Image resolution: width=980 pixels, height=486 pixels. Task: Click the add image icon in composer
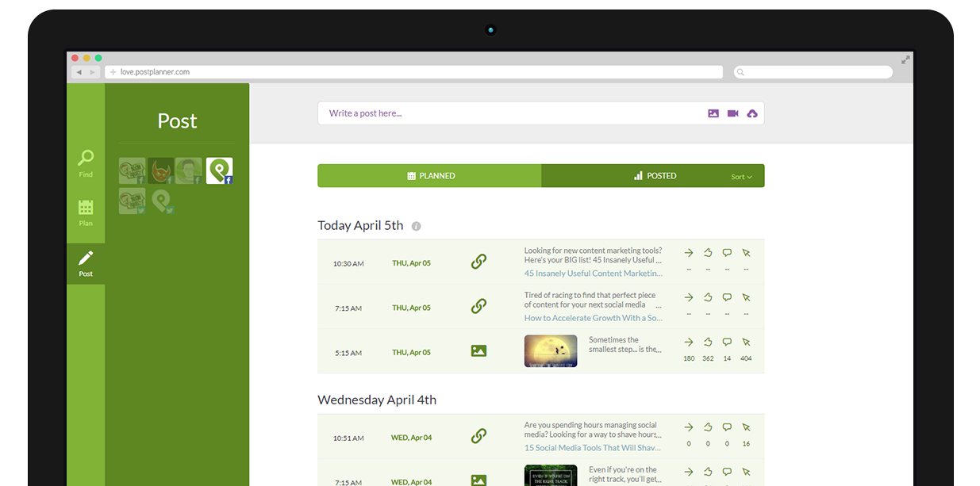pyautogui.click(x=713, y=113)
